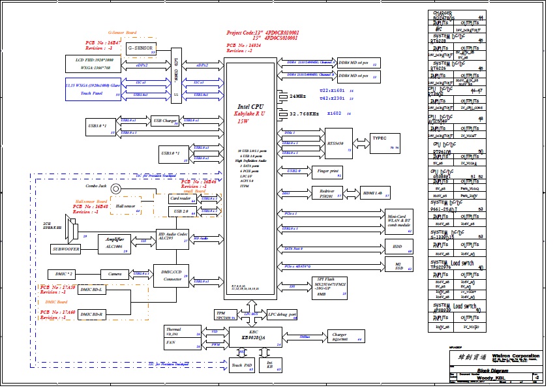The height and width of the screenshot is (392, 555).
Task: Select the LPC debug port block
Action: pos(282,315)
